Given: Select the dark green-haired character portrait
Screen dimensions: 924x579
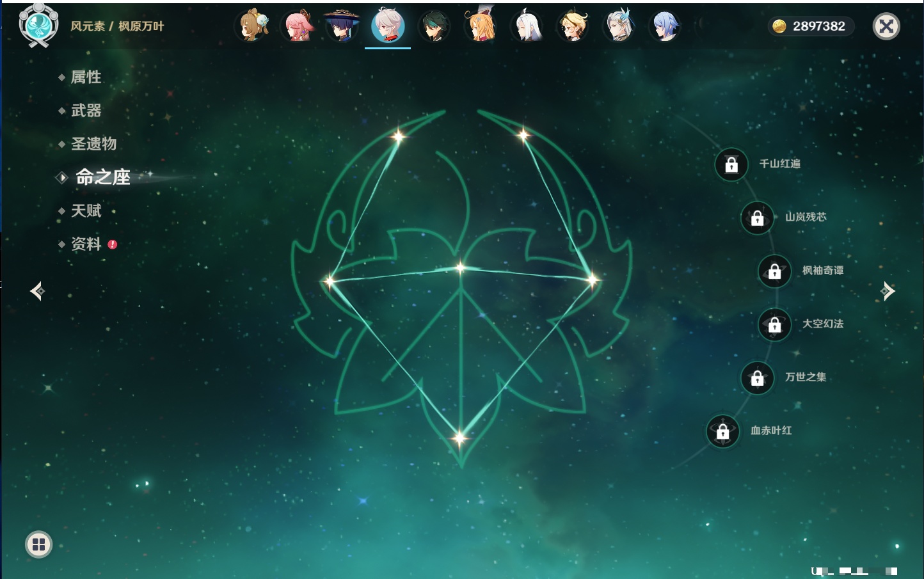Looking at the screenshot, I should pyautogui.click(x=434, y=26).
